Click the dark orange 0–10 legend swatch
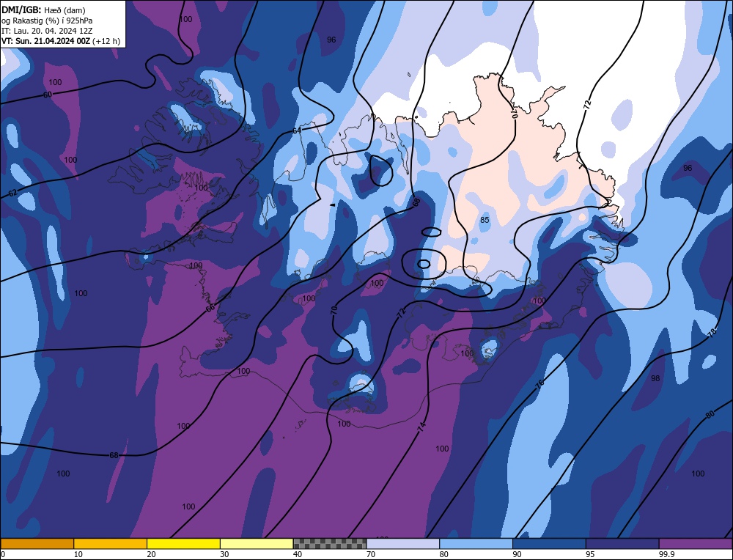Screen dimensions: 733x560 37,544
